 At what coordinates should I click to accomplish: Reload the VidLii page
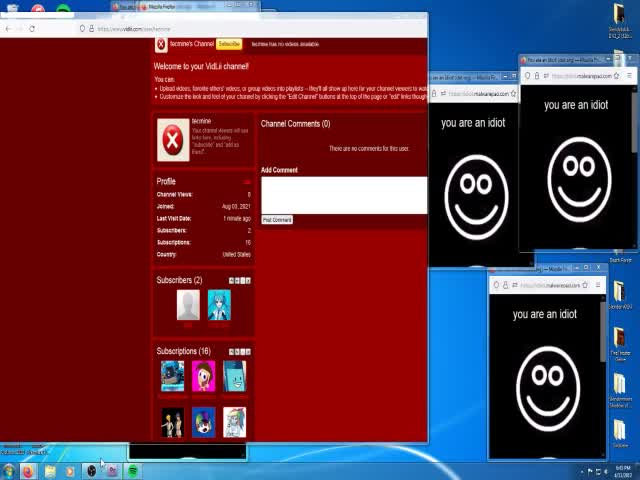click(x=32, y=29)
